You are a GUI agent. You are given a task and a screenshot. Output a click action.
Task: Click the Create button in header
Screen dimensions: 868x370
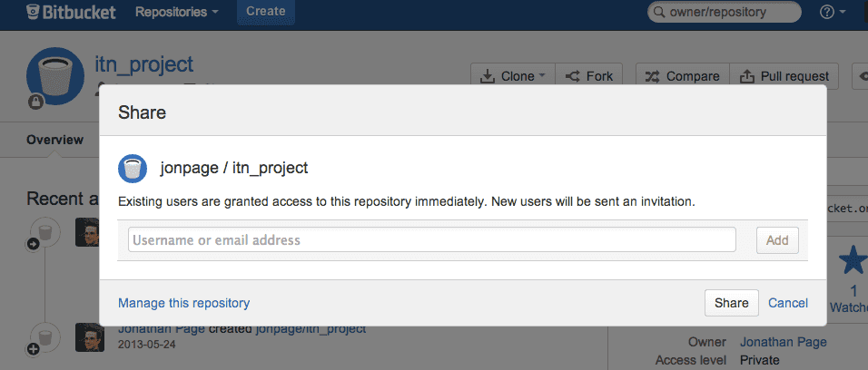pos(266,11)
